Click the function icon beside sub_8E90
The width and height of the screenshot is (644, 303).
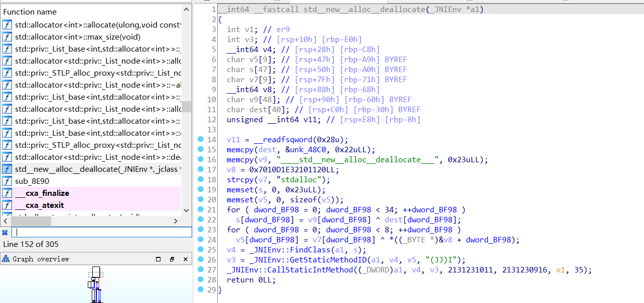(7, 181)
